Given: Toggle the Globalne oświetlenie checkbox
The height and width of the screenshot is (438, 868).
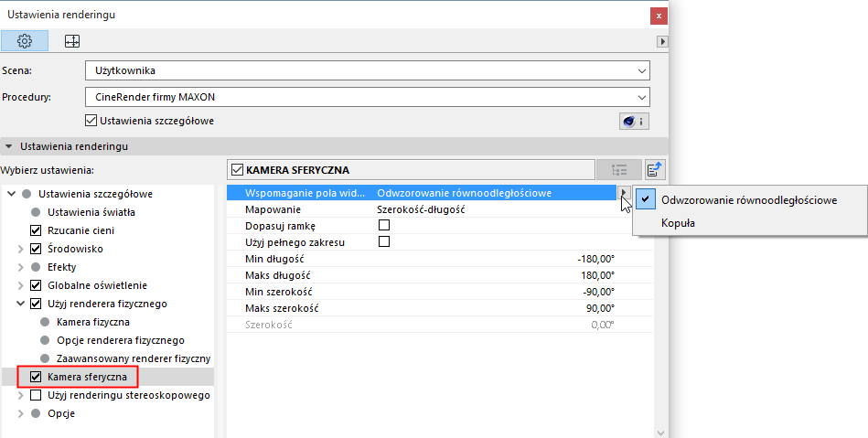Looking at the screenshot, I should point(36,285).
